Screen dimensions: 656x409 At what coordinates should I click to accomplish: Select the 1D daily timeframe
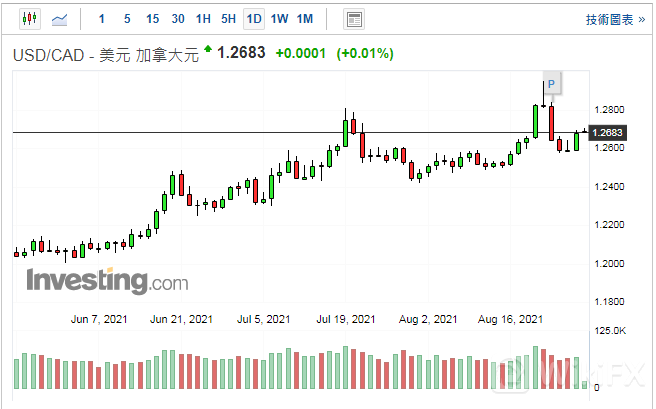[254, 19]
